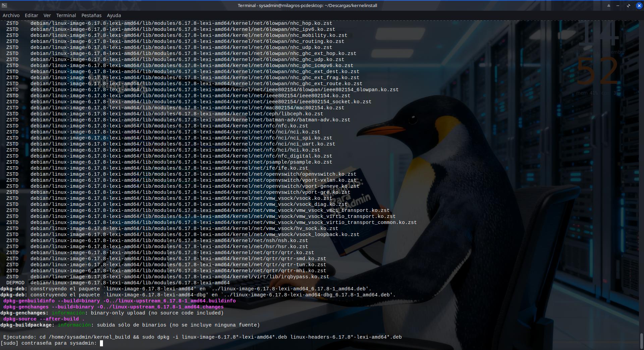The width and height of the screenshot is (644, 350).
Task: Click the line ending in hsr.ko.zst
Action: point(157,246)
